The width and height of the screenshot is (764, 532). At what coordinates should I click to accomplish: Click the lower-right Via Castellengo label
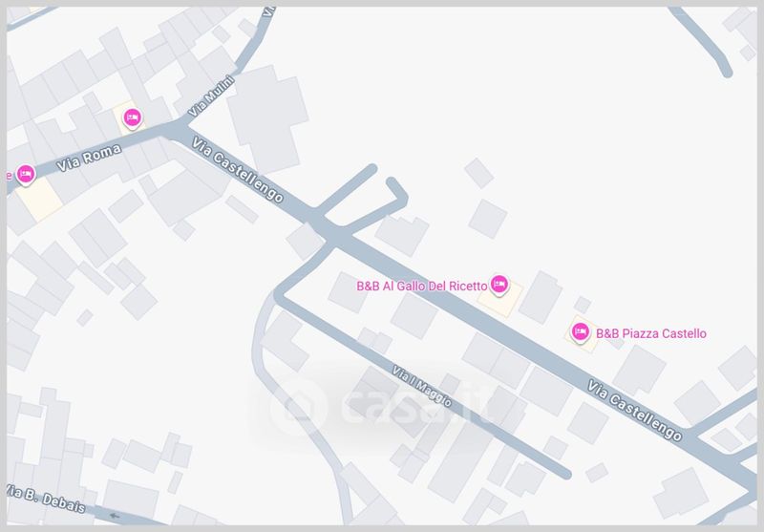pos(634,410)
